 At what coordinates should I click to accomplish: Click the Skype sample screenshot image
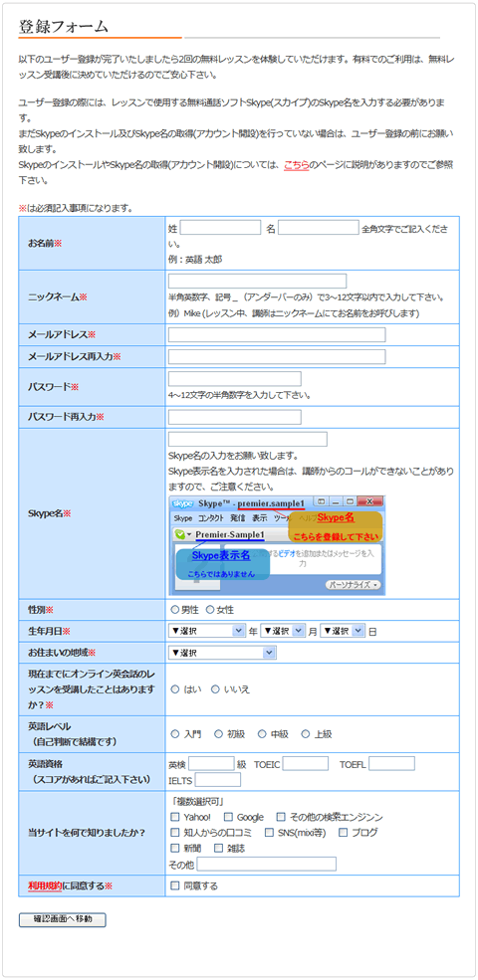(277, 545)
